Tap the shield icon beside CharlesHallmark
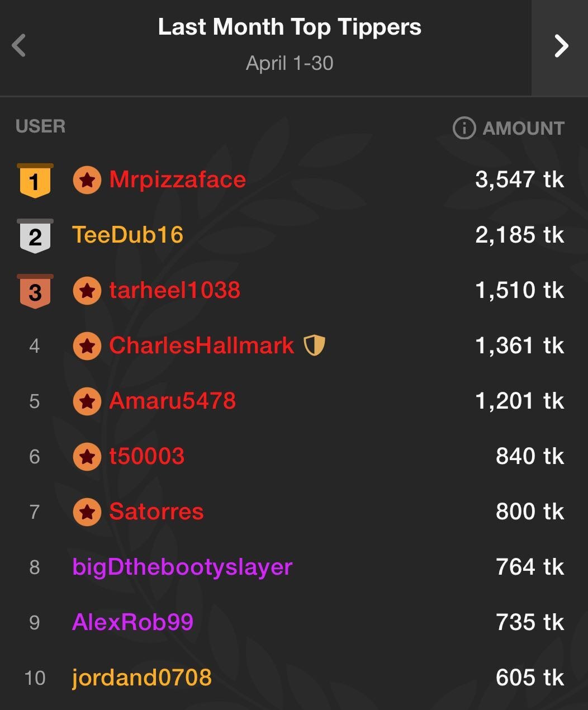The height and width of the screenshot is (710, 588). (x=314, y=345)
